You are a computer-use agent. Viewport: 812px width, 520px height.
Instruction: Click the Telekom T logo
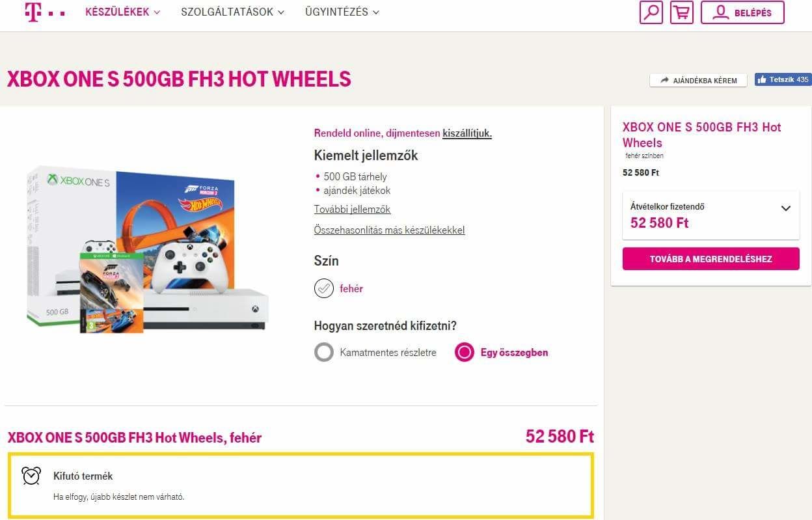[34, 12]
